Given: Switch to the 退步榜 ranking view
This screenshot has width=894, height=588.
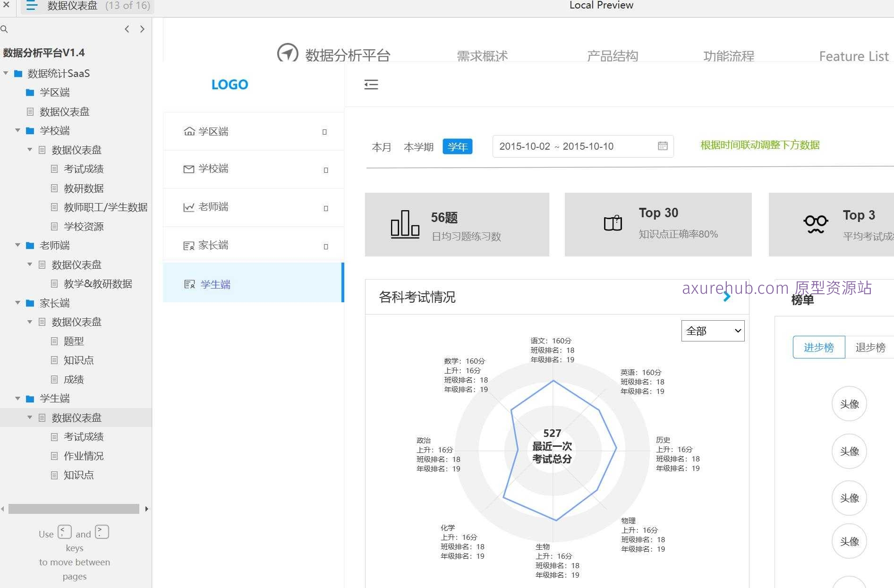Looking at the screenshot, I should [x=870, y=347].
